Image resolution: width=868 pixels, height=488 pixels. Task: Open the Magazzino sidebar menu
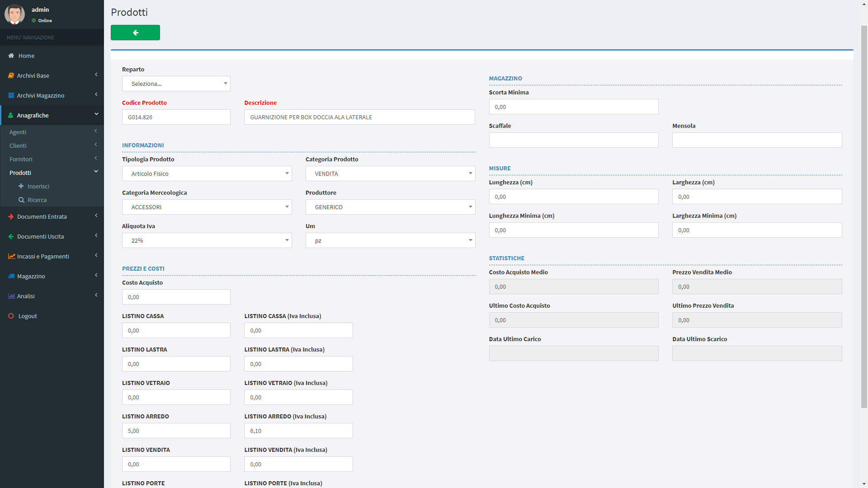click(x=52, y=276)
